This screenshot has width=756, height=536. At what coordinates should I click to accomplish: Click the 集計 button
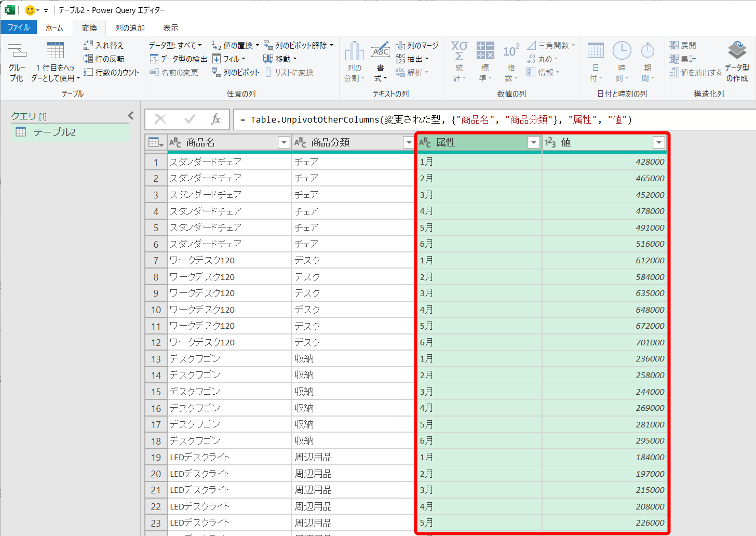click(x=682, y=59)
